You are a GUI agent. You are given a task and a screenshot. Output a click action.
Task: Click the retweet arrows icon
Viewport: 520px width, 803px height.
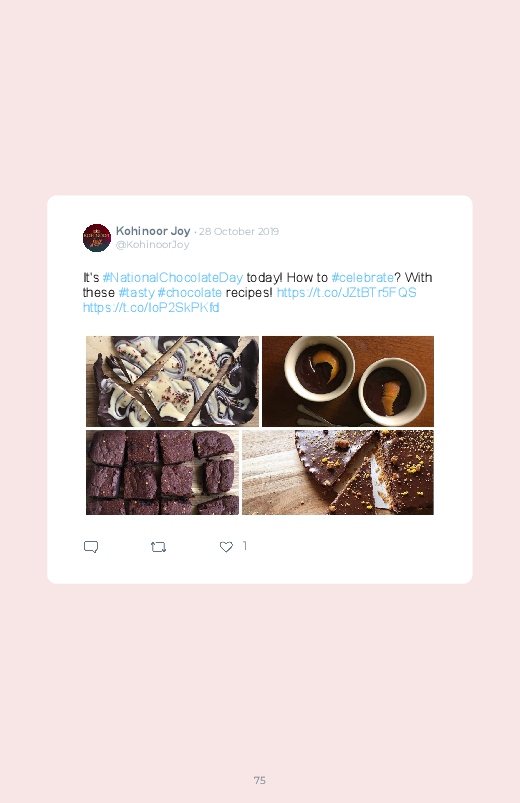tap(158, 547)
